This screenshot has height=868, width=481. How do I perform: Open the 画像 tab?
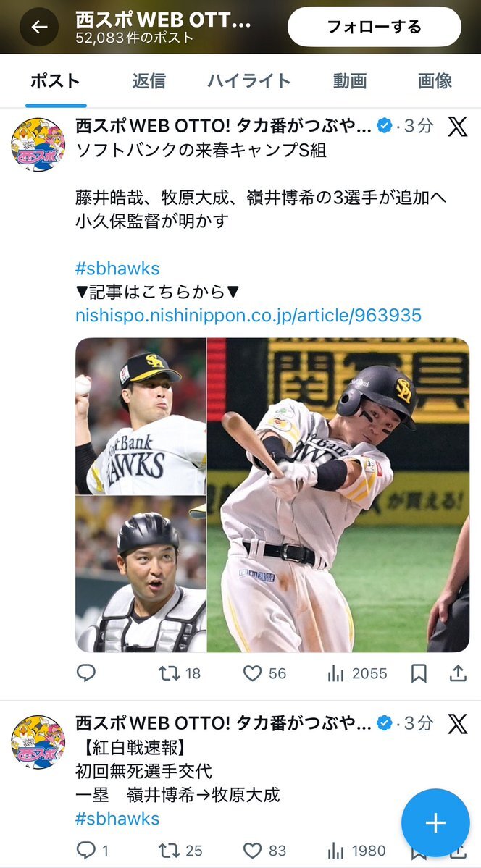point(435,81)
